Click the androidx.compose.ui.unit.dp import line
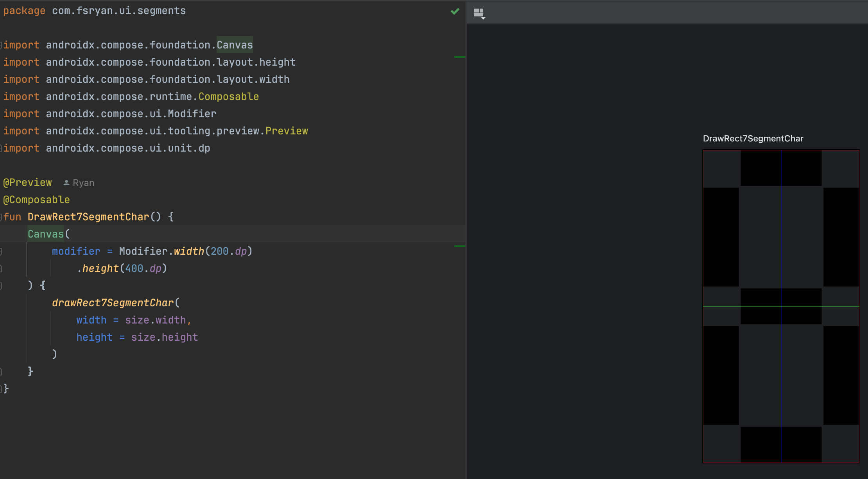 click(107, 148)
